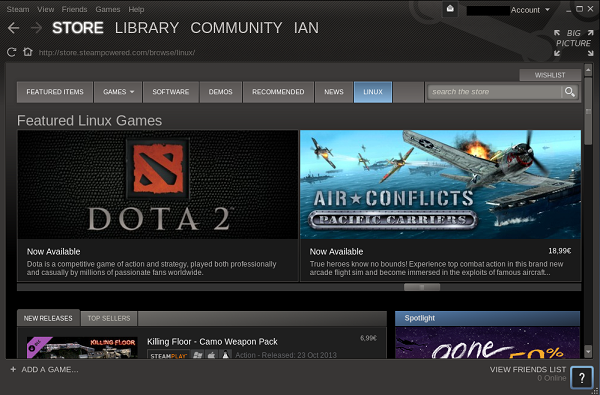Reload the store page
The width and height of the screenshot is (600, 395).
pos(11,52)
